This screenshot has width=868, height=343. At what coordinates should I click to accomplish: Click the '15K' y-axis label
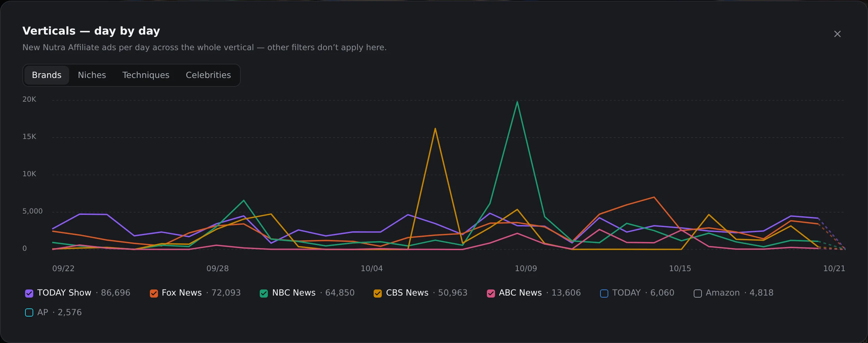pos(29,137)
